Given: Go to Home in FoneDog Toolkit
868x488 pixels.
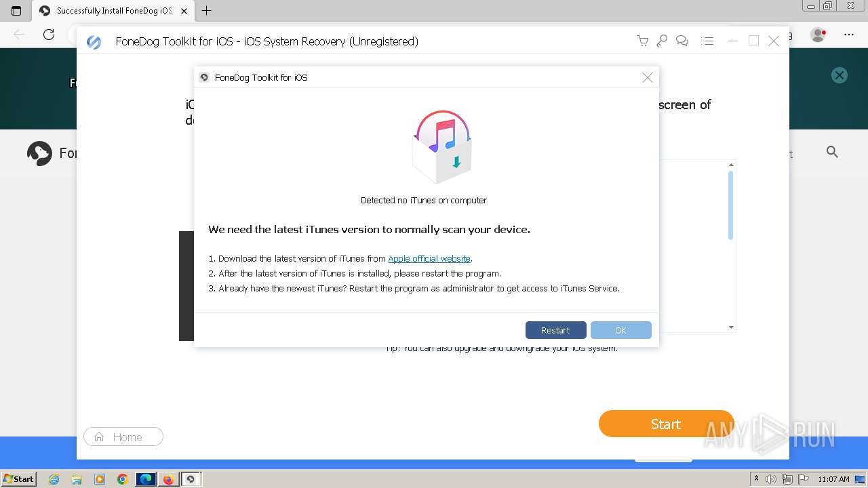Looking at the screenshot, I should point(123,436).
